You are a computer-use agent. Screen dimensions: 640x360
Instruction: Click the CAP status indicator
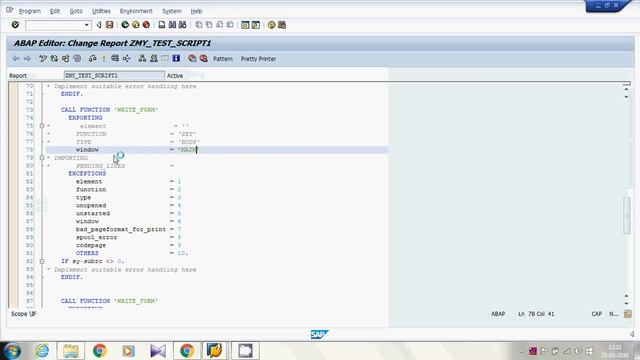(596, 314)
